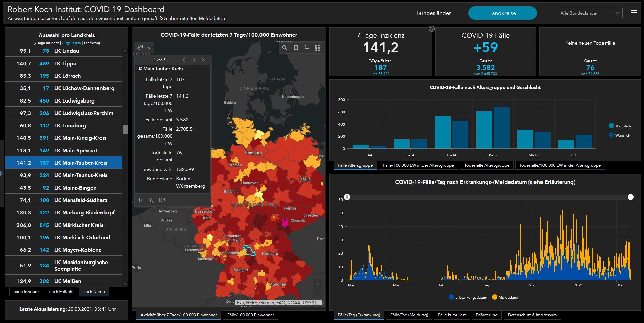Open the hamburger menu at top right

(634, 13)
